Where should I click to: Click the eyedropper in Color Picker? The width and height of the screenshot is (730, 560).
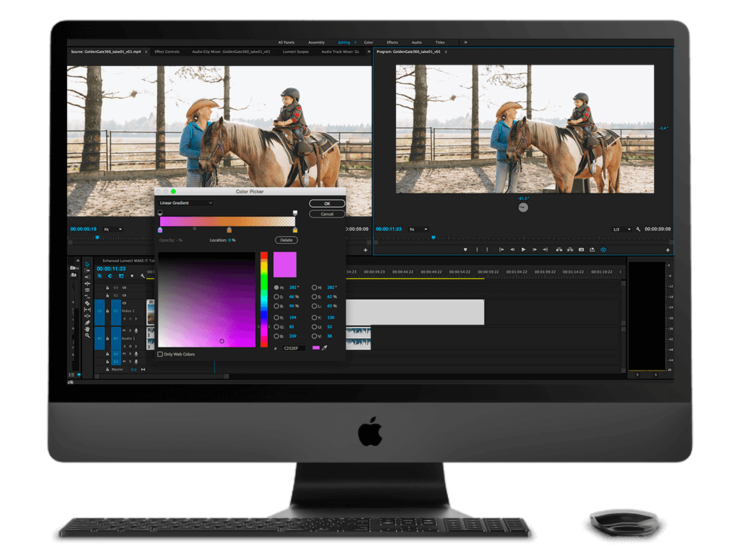pos(324,348)
